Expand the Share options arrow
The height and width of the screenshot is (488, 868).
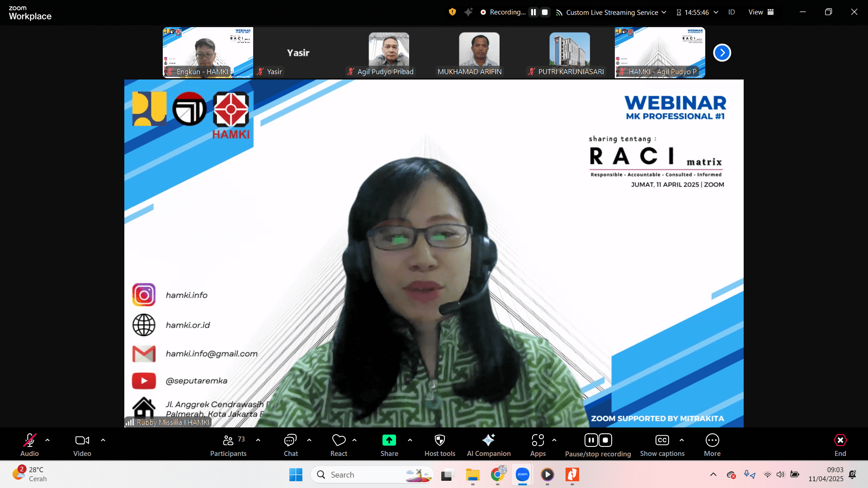coord(410,440)
